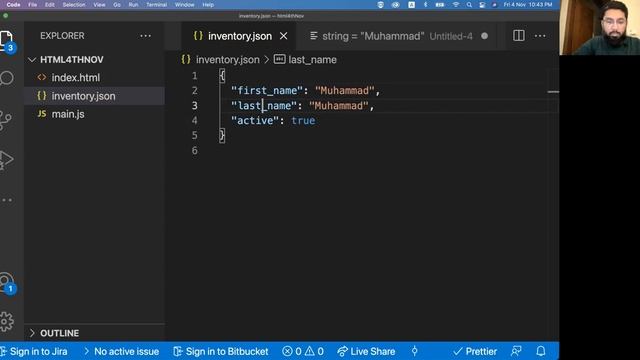Click the "Muhammad" value on line 3

point(339,106)
